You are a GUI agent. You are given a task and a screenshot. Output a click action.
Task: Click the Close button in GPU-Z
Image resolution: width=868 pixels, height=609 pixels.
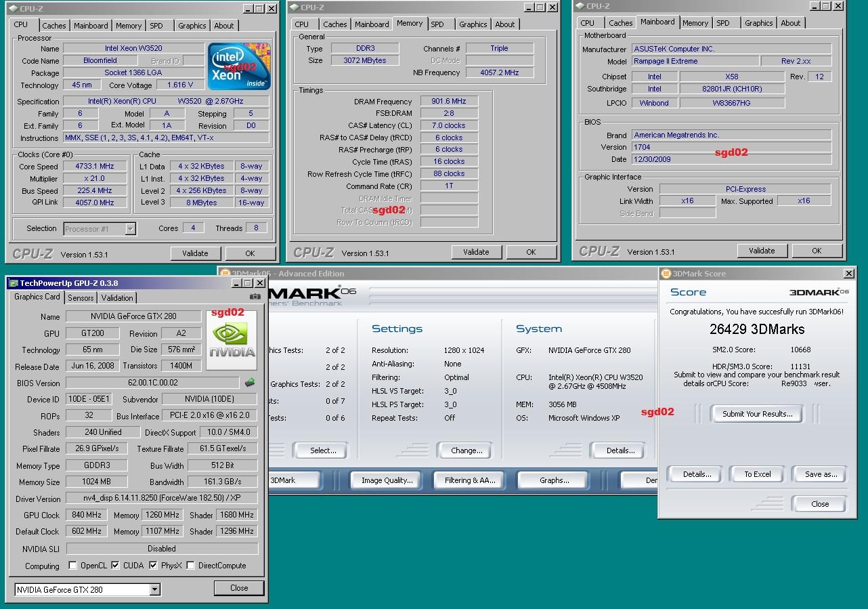[239, 588]
